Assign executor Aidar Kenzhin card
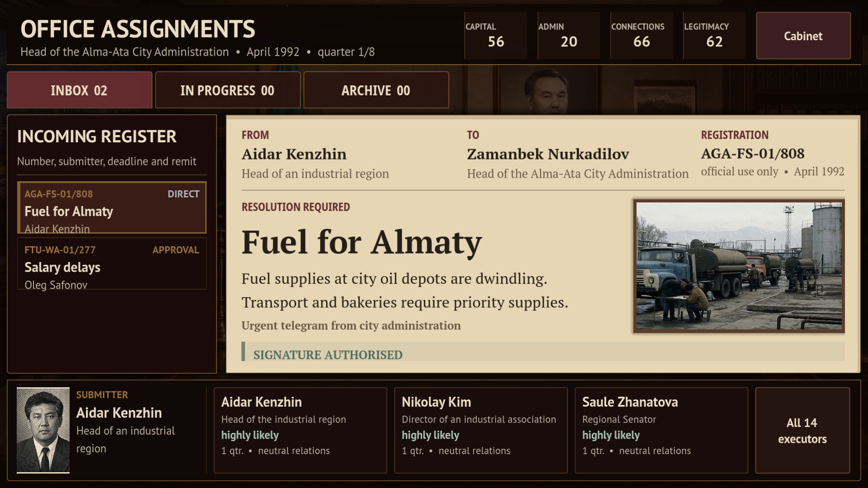This screenshot has height=488, width=868. point(300,430)
